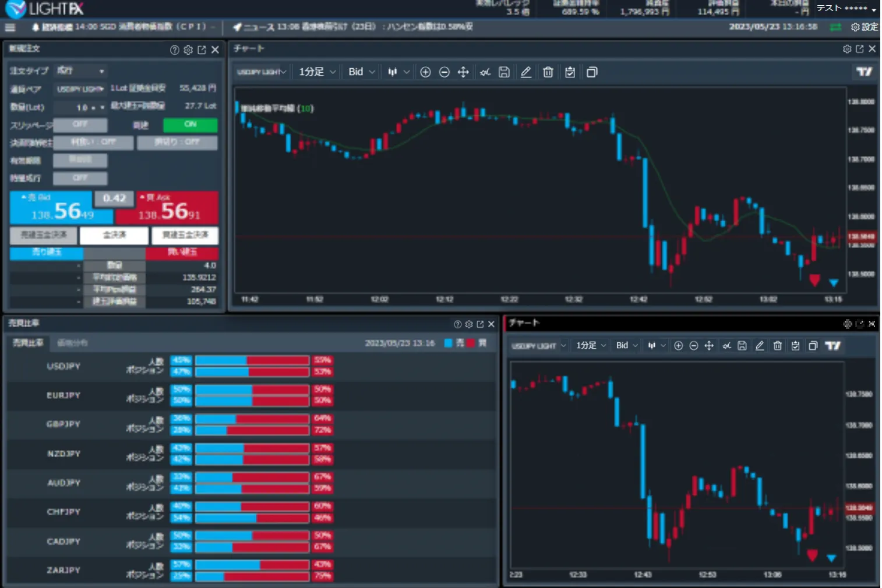Switch to the 売買比率 tab

tap(28, 343)
